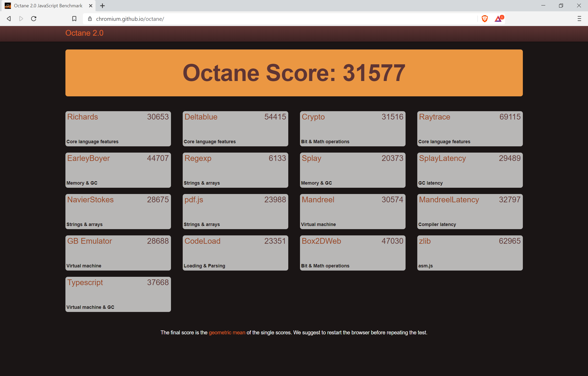
Task: Close the Octane 2.0 JavaScript Benchmark tab
Action: [90, 6]
